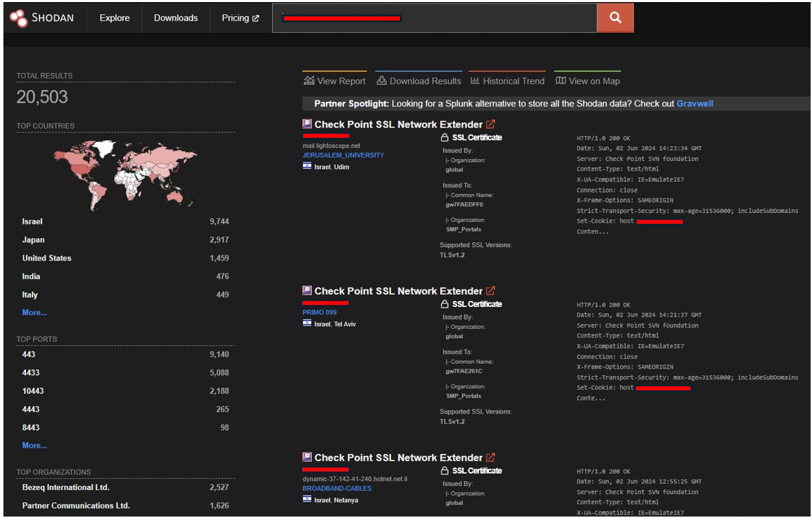The height and width of the screenshot is (518, 812).
Task: Open external link icon of first result
Action: click(491, 124)
